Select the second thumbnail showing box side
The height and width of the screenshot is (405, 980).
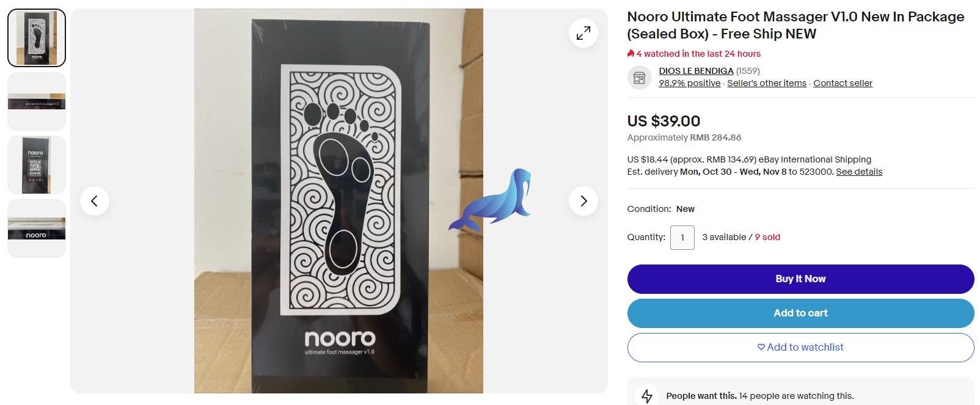pyautogui.click(x=37, y=101)
